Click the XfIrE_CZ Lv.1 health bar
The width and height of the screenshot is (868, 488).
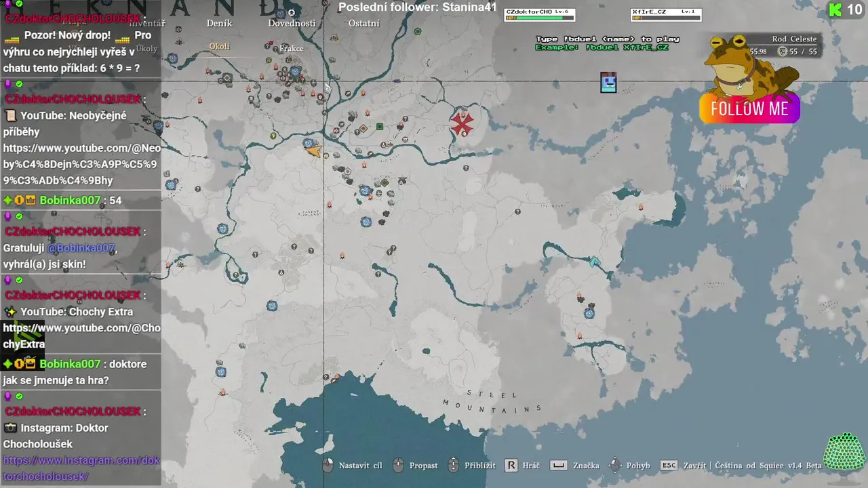coord(666,15)
